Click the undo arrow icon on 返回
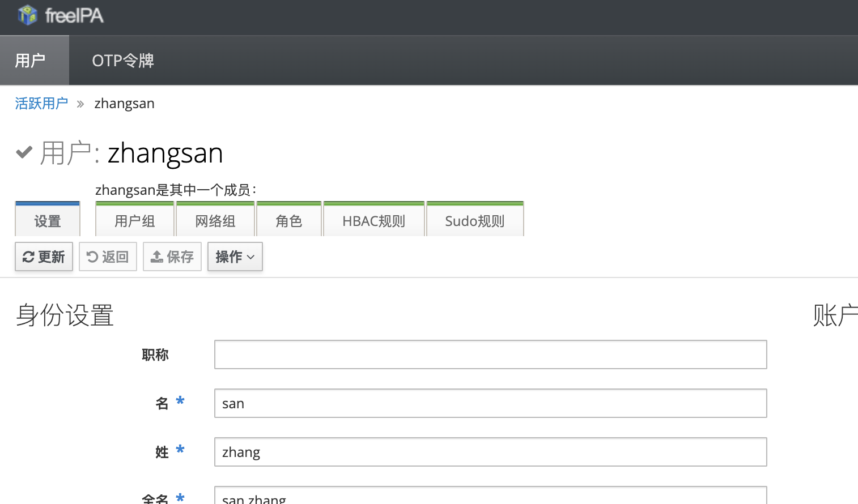Image resolution: width=858 pixels, height=504 pixels. (92, 257)
